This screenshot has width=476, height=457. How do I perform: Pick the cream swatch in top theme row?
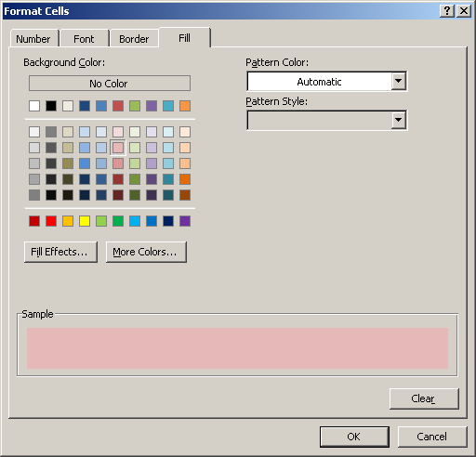click(x=68, y=106)
